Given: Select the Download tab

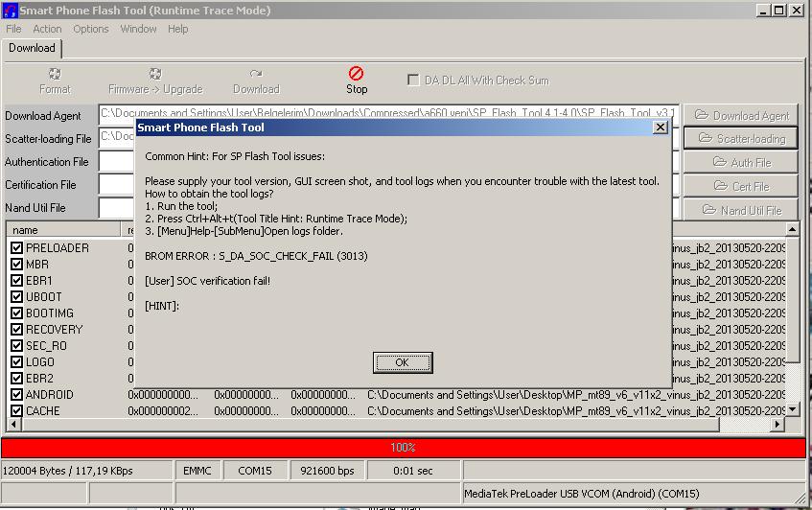Looking at the screenshot, I should coord(33,48).
